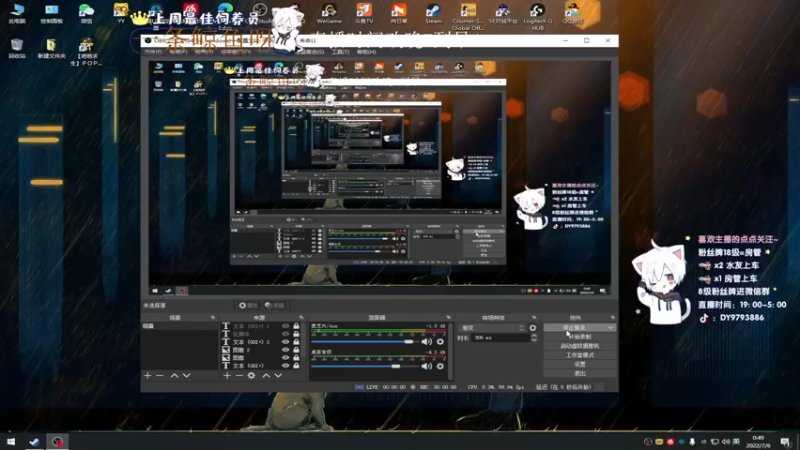Open Logitech G HUB desktop icon
The width and height of the screenshot is (800, 450).
(x=537, y=16)
